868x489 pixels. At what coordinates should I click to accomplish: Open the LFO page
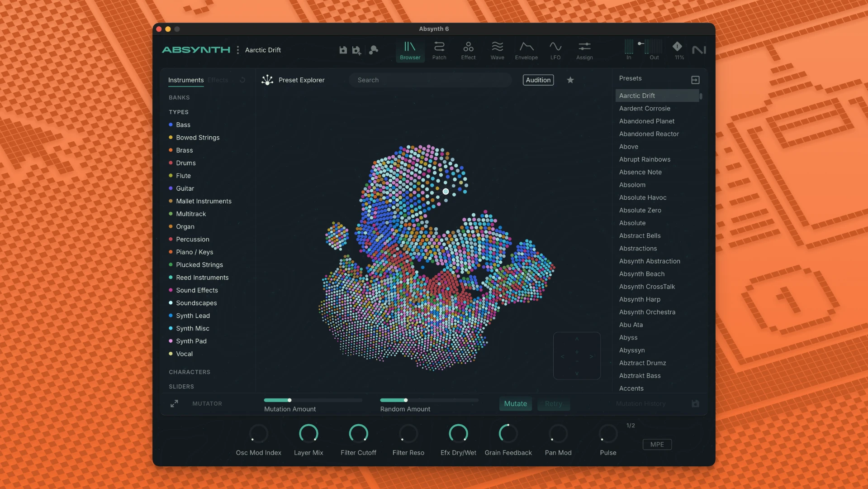555,50
